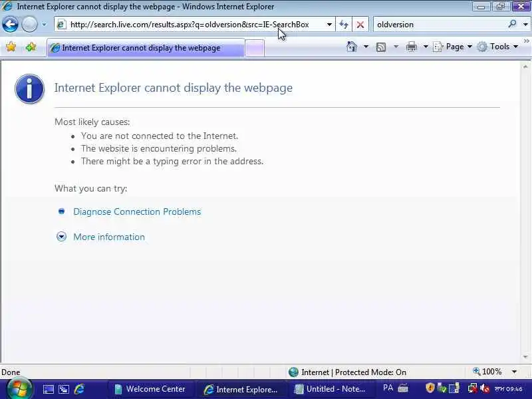
Task: Click the page icon in the address bar
Action: tap(61, 25)
